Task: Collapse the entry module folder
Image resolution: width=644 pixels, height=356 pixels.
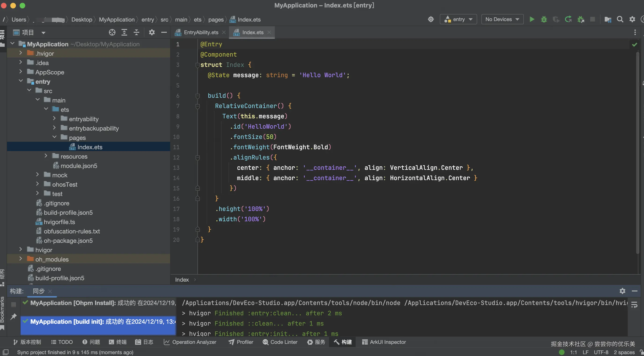Action: tap(21, 81)
